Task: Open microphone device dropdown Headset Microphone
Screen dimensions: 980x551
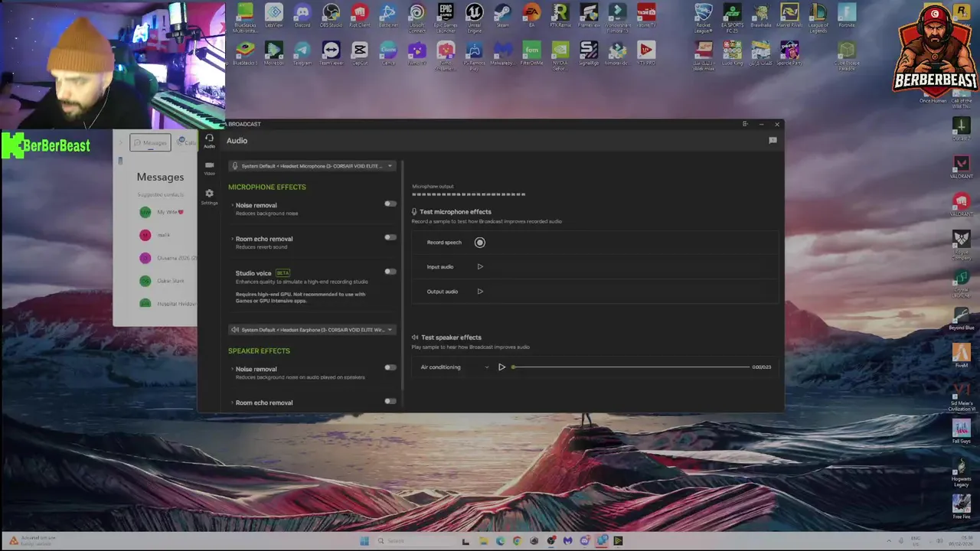Action: click(312, 166)
